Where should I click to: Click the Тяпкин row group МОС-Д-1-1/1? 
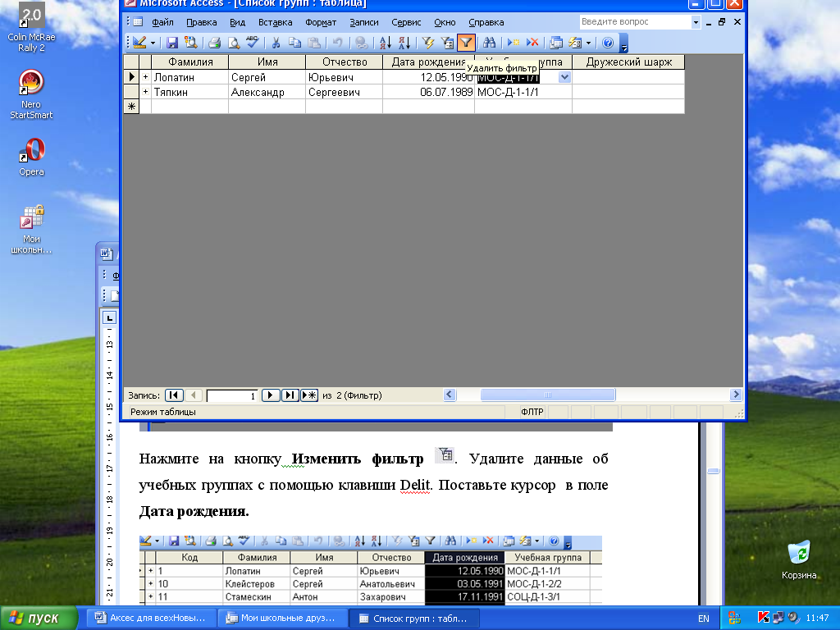(x=523, y=92)
